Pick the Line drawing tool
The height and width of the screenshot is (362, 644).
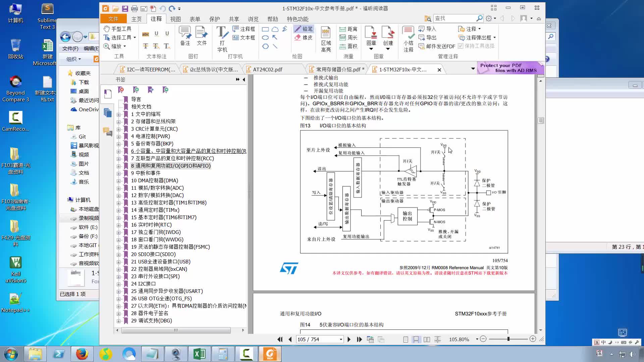point(275,46)
